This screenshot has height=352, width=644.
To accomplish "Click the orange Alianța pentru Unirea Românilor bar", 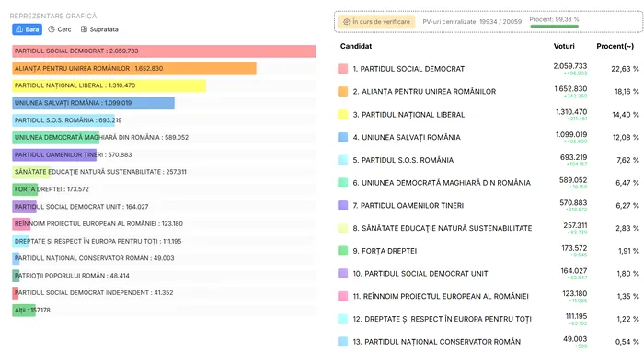I will [x=134, y=69].
